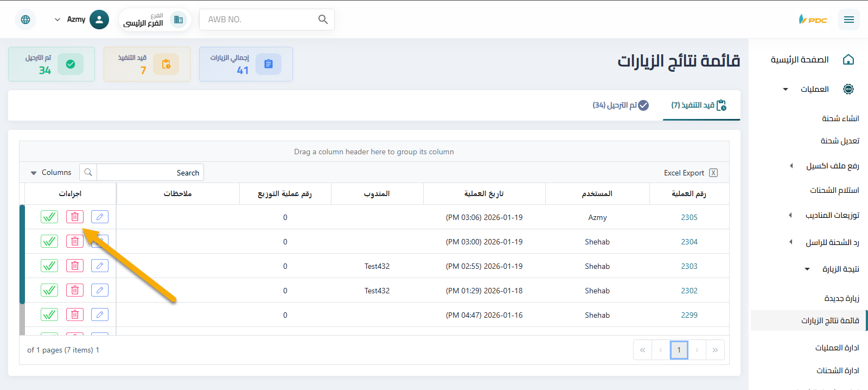The image size is (868, 390).
Task: Click the branch building icon
Action: pos(178,20)
